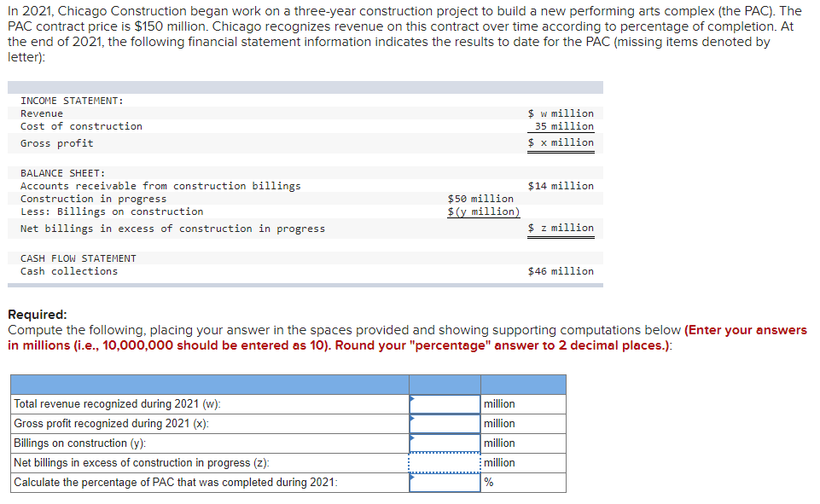
Task: Click the '$50 million' construction in progress value
Action: [x=480, y=199]
